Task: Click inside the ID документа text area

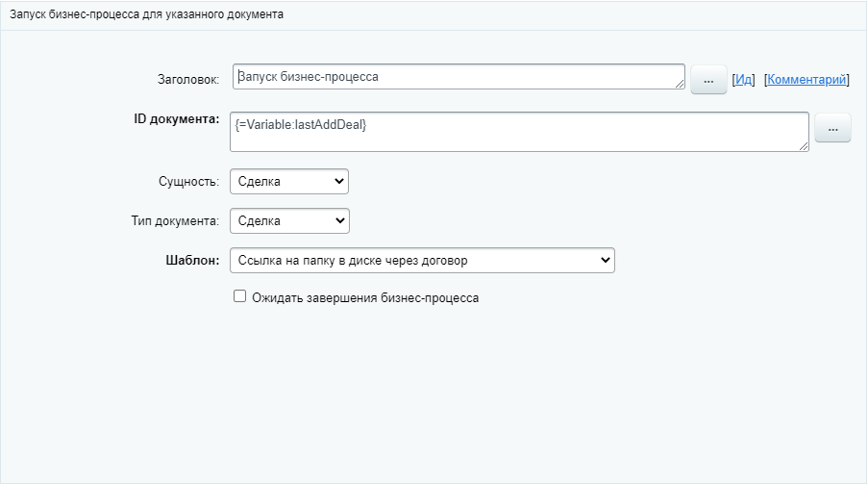Action: tap(519, 139)
